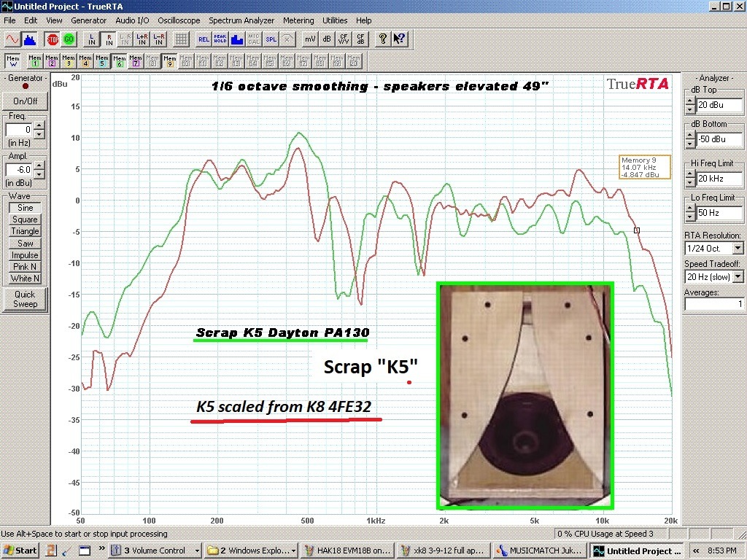Click the red STOP icon
The height and width of the screenshot is (560, 747).
point(53,39)
